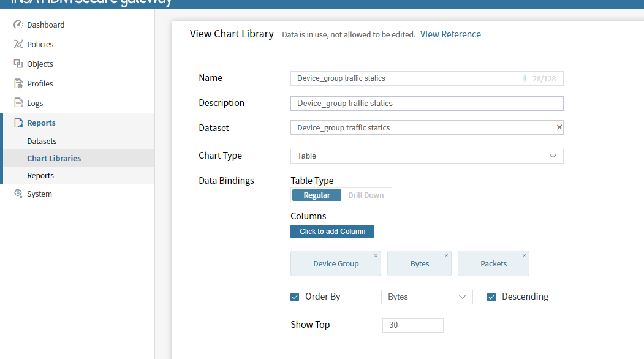This screenshot has height=359, width=644.
Task: Click the Logs icon in sidebar
Action: pyautogui.click(x=18, y=104)
